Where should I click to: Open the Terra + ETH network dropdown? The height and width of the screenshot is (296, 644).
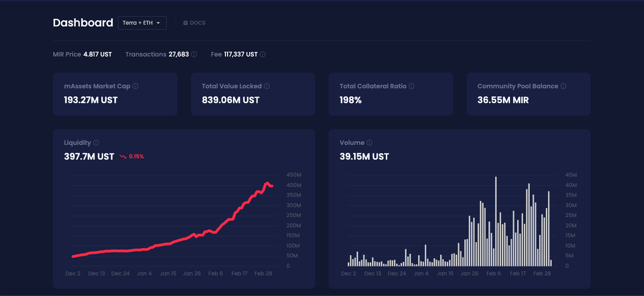pyautogui.click(x=142, y=23)
